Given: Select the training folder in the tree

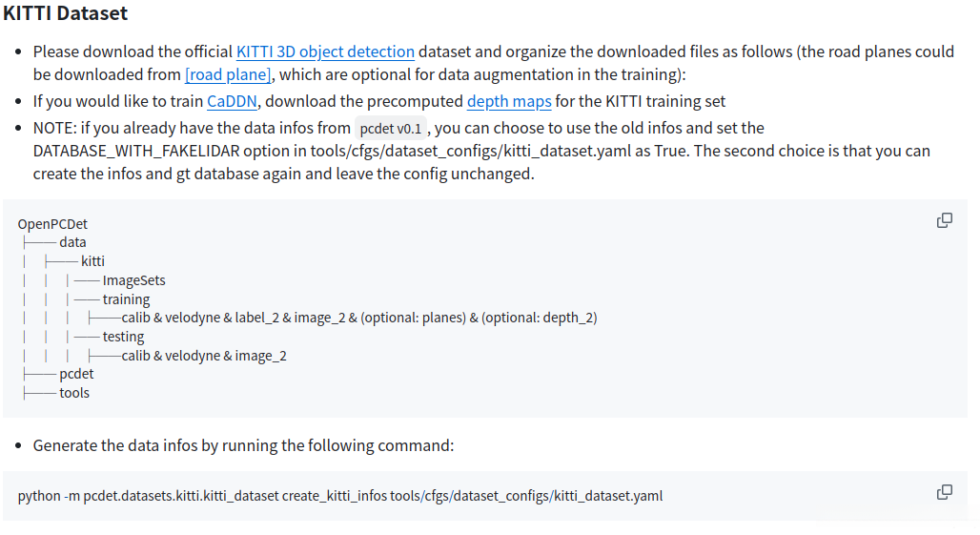Looking at the screenshot, I should point(126,299).
